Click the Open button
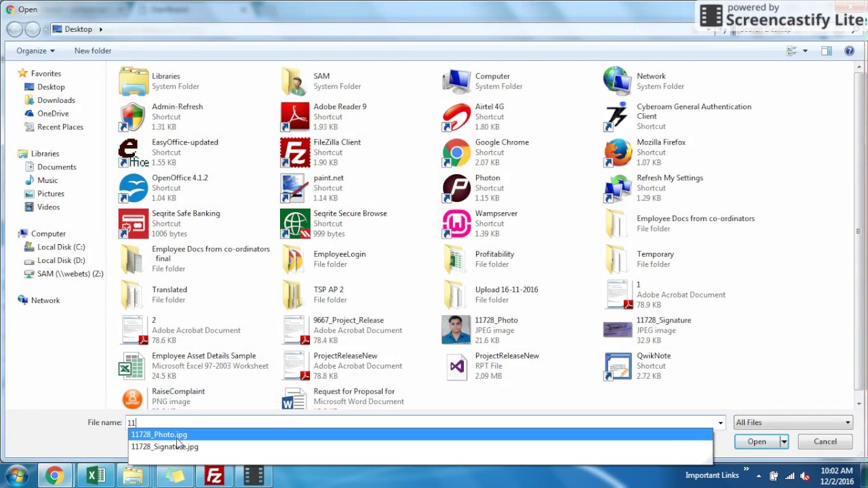This screenshot has width=868, height=488. tap(757, 442)
